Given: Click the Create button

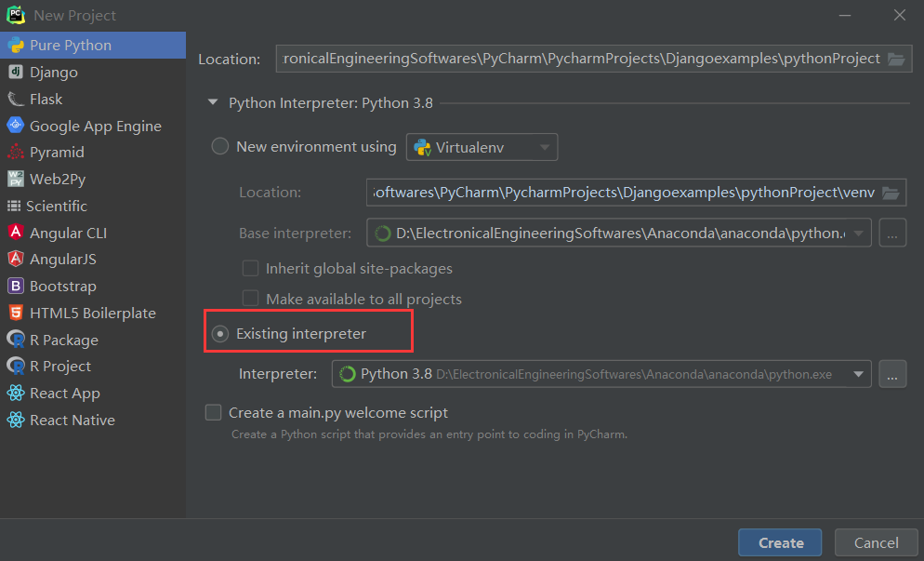Looking at the screenshot, I should click(780, 542).
